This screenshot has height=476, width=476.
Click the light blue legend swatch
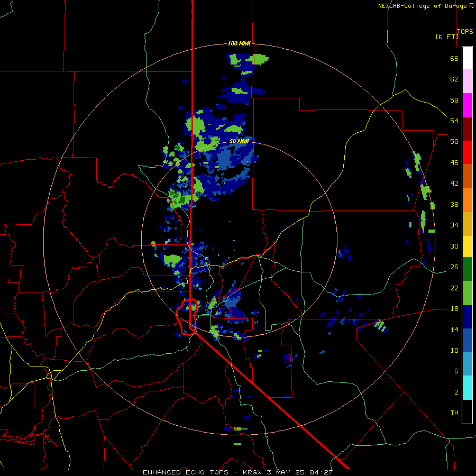[467, 364]
